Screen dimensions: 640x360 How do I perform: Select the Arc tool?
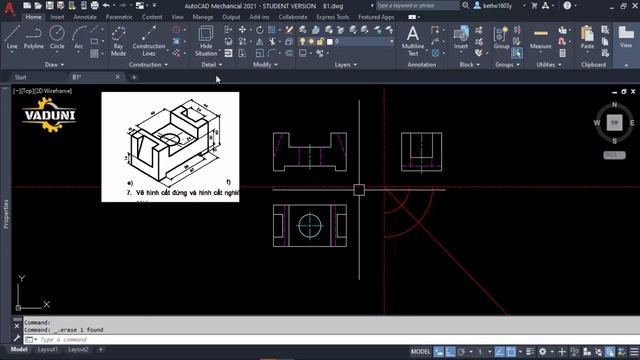click(78, 38)
